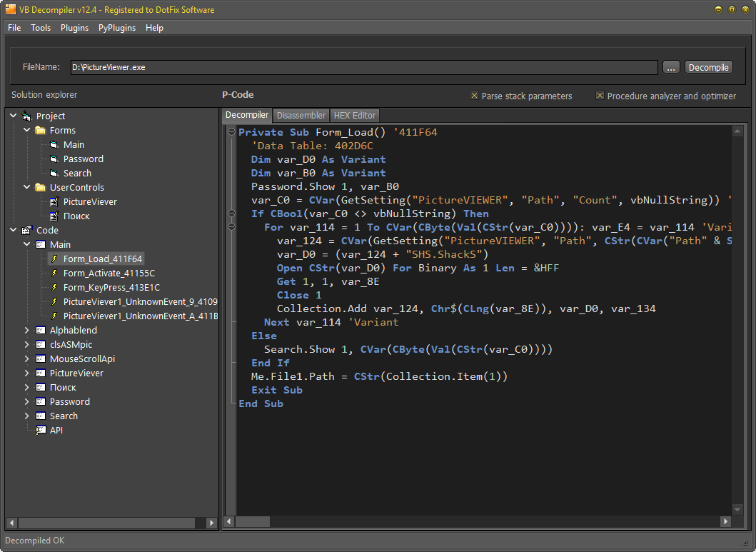Click the Project root node icon

(26, 116)
